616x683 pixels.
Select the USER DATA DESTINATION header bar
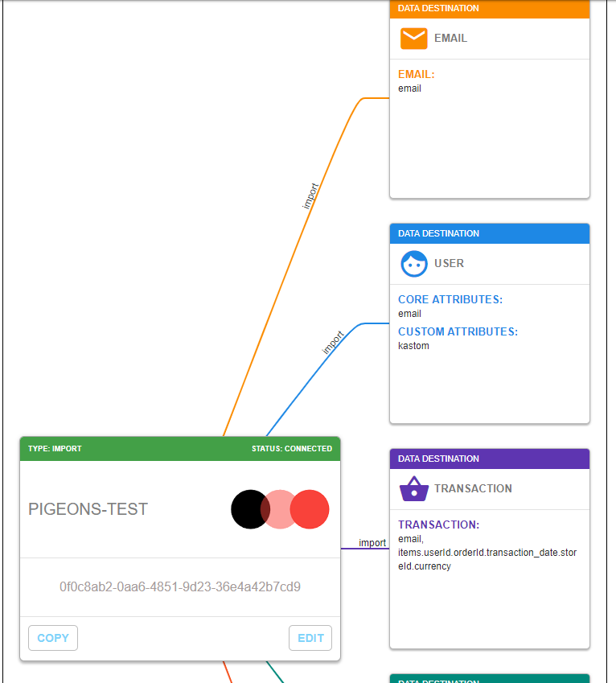point(489,233)
